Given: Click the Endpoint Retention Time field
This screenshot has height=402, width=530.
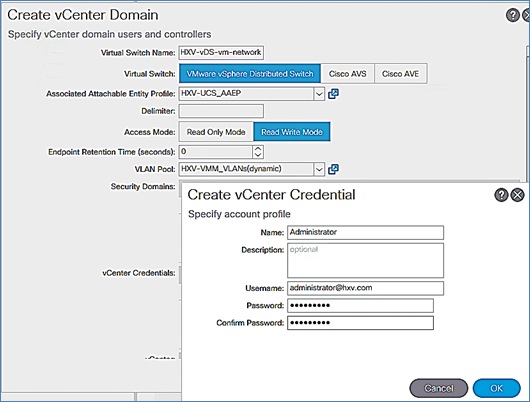Looking at the screenshot, I should (x=216, y=152).
